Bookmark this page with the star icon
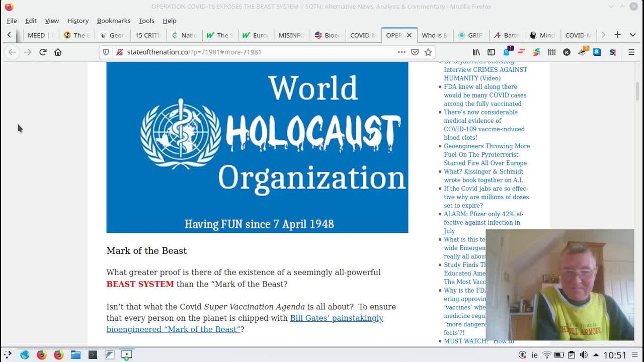Image resolution: width=644 pixels, height=362 pixels. (x=428, y=52)
